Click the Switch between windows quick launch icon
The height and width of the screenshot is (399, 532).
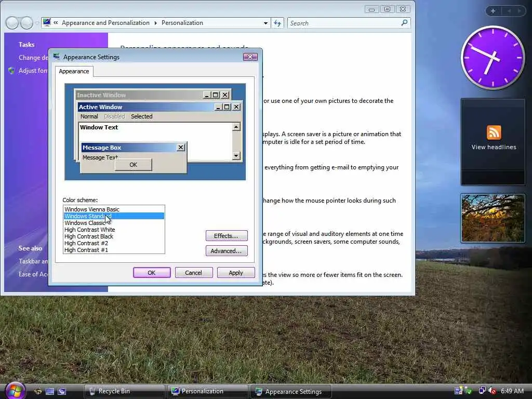62,391
